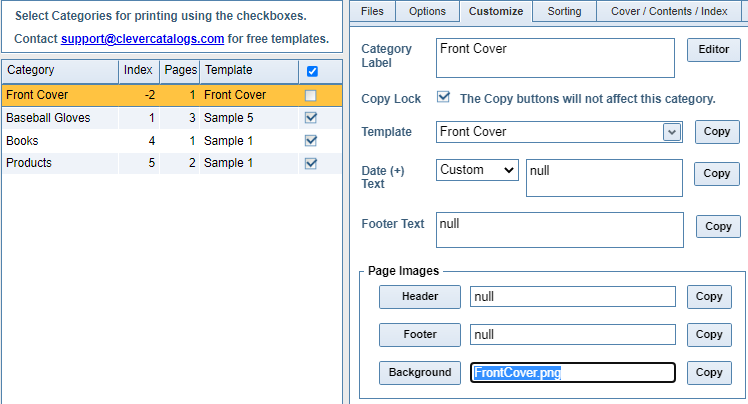Go to the Sorting tab
Viewport: 748px width, 404px height.
tap(564, 11)
